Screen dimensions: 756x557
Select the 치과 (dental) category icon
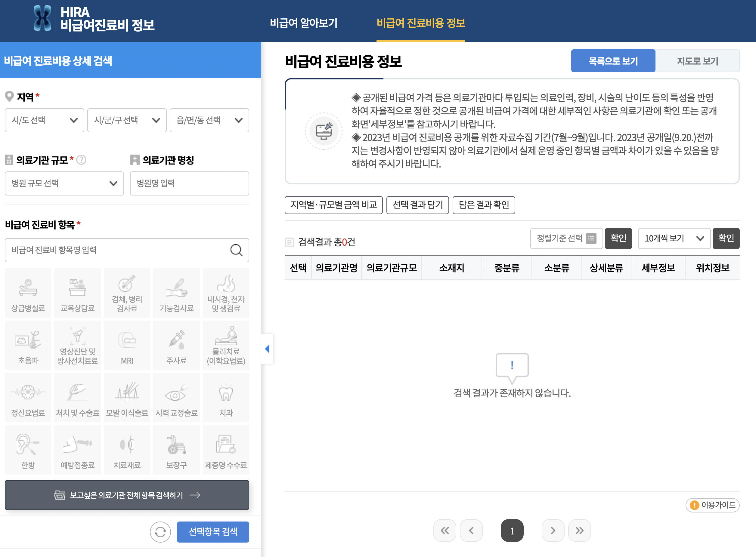coord(226,397)
